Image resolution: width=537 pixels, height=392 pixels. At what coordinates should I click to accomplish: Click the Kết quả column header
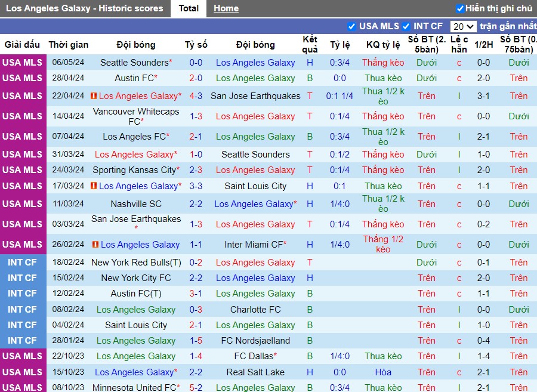tap(310, 45)
